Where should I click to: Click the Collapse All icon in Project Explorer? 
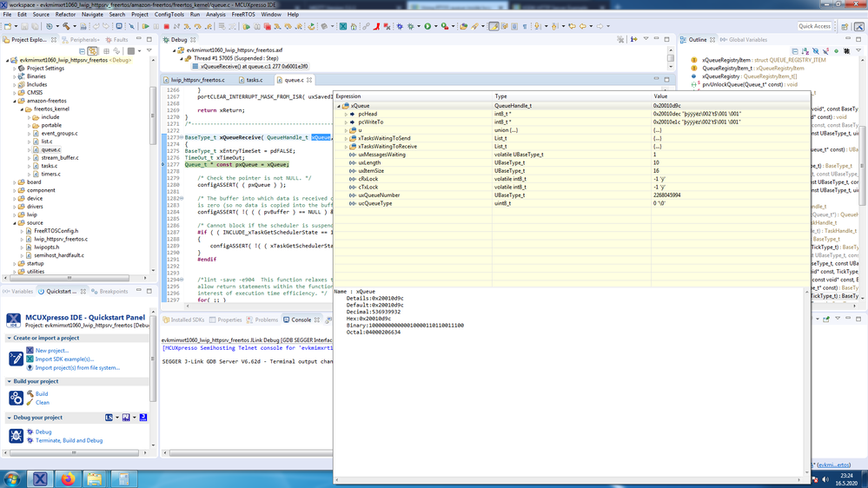click(x=82, y=51)
